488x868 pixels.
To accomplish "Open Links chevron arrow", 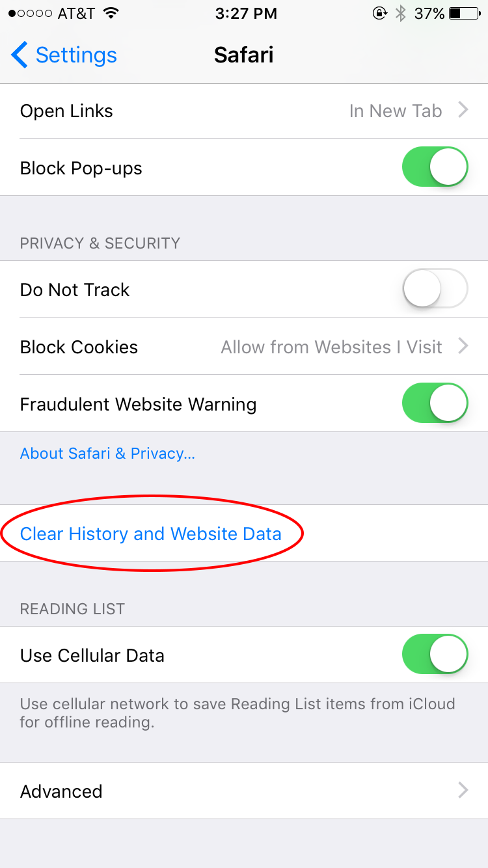I will click(x=463, y=111).
